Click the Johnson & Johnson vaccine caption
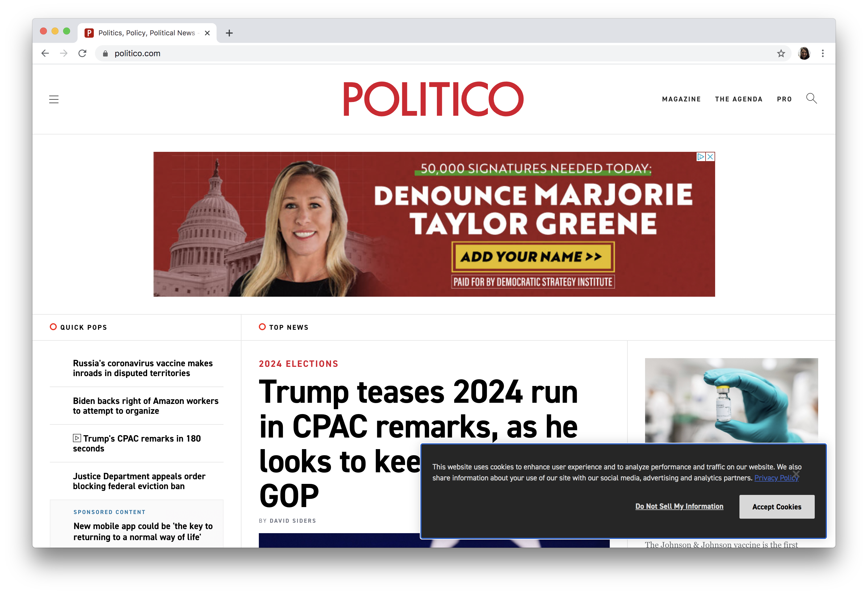Screen dimensions: 868x594 pos(721,544)
